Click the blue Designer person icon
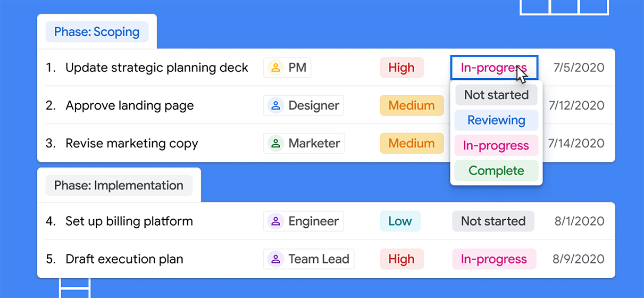The height and width of the screenshot is (298, 644). [275, 105]
